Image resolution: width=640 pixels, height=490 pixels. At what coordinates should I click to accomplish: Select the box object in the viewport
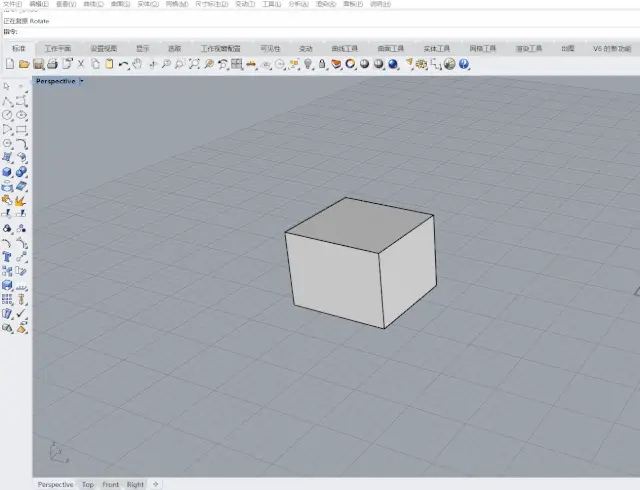pyautogui.click(x=361, y=263)
